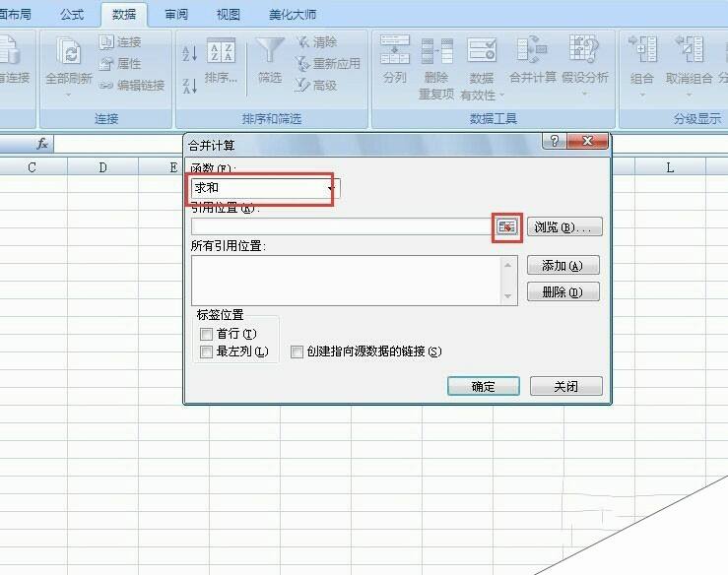The height and width of the screenshot is (575, 728).
Task: Close the 合并计算 dialog with X
Action: [587, 141]
